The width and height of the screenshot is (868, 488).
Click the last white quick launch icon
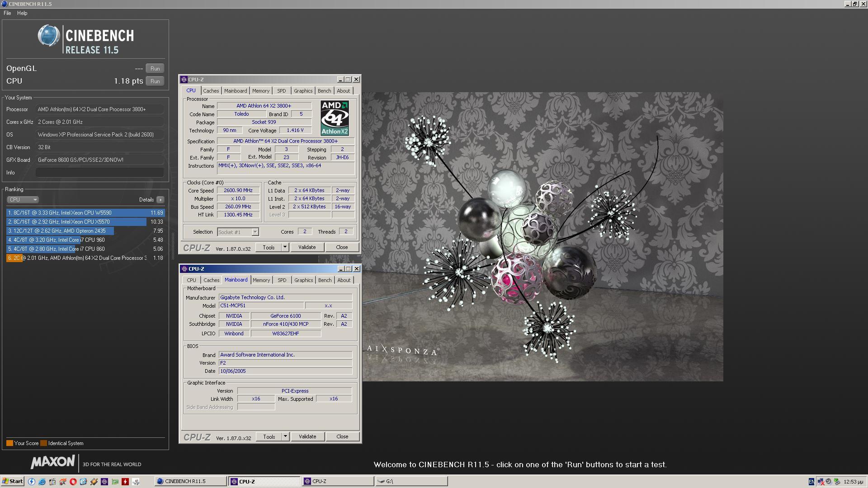[x=136, y=482]
